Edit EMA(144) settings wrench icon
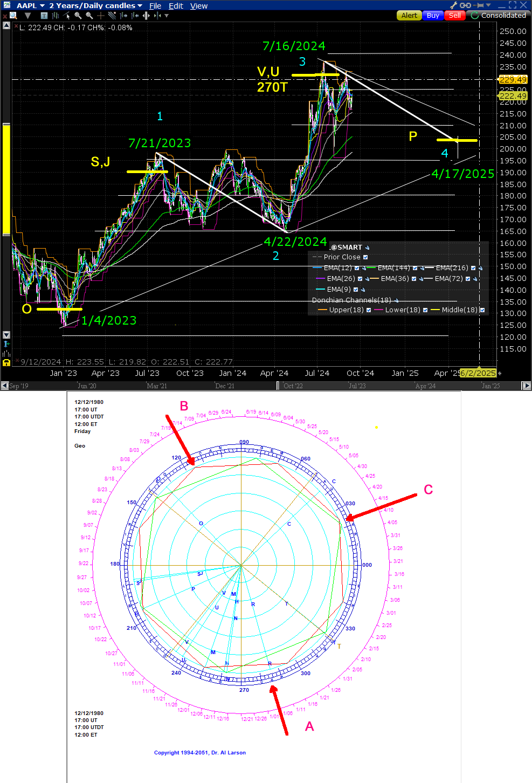The image size is (532, 783). (x=422, y=268)
